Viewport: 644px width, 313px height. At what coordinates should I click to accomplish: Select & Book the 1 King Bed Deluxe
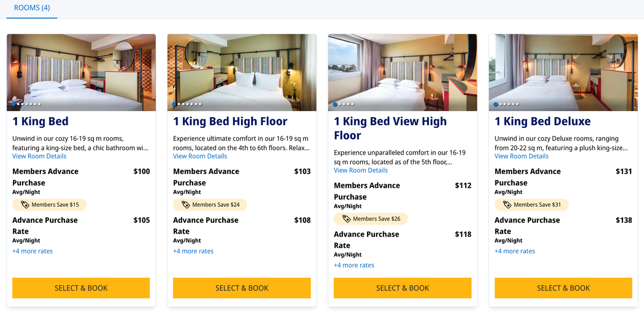pos(563,288)
